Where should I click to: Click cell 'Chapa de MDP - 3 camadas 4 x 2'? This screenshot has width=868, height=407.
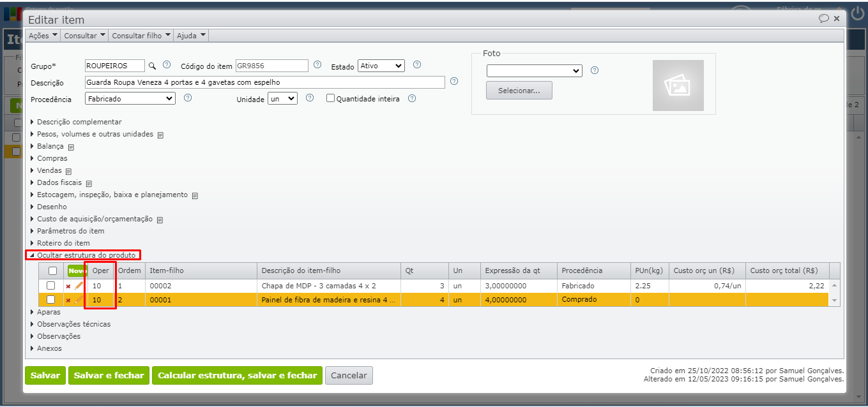(329, 286)
